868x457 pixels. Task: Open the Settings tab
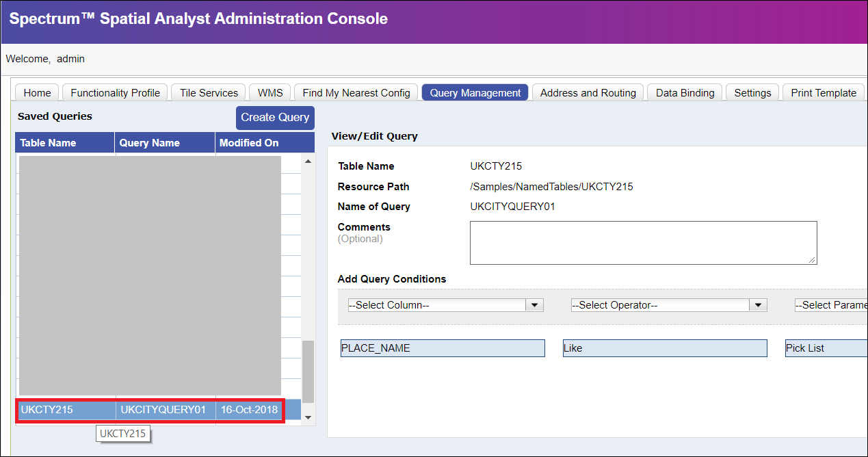(752, 92)
